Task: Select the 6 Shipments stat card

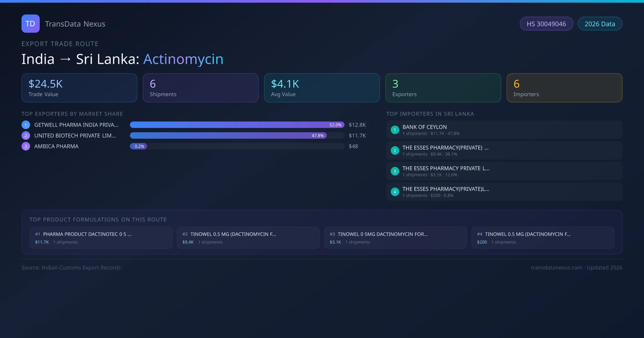Action: click(200, 88)
